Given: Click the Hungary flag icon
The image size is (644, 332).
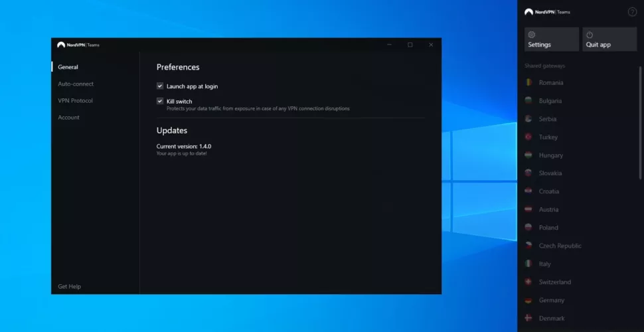Looking at the screenshot, I should click(x=528, y=155).
